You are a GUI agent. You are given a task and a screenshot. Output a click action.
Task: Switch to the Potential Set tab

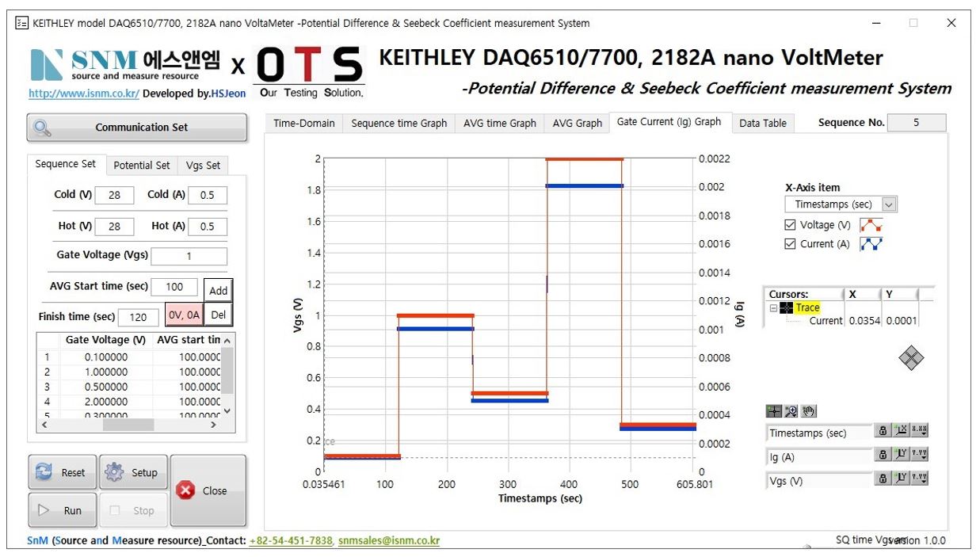coord(141,166)
